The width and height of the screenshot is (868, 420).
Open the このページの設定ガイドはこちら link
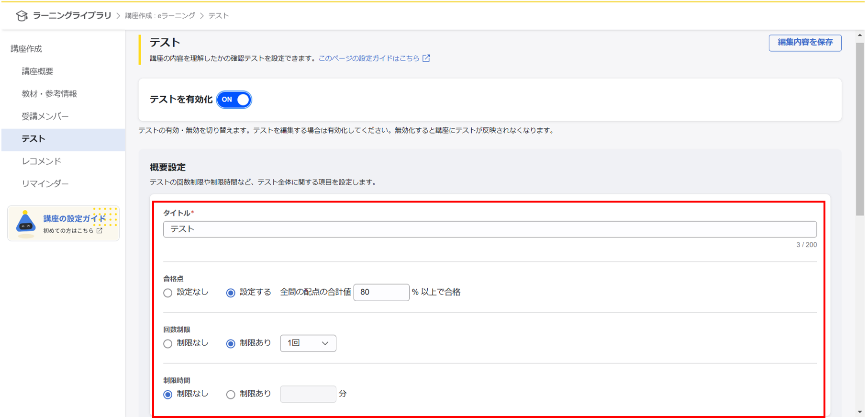pyautogui.click(x=369, y=58)
